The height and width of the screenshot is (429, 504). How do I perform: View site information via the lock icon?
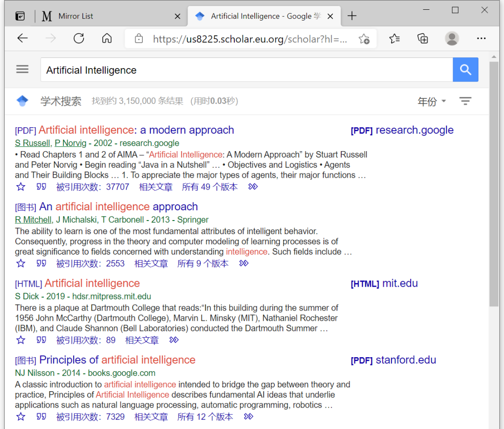point(139,39)
